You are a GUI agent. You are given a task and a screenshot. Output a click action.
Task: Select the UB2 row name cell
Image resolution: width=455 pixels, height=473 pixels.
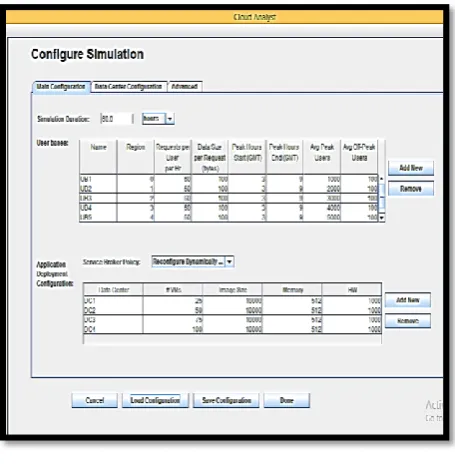[98, 189]
